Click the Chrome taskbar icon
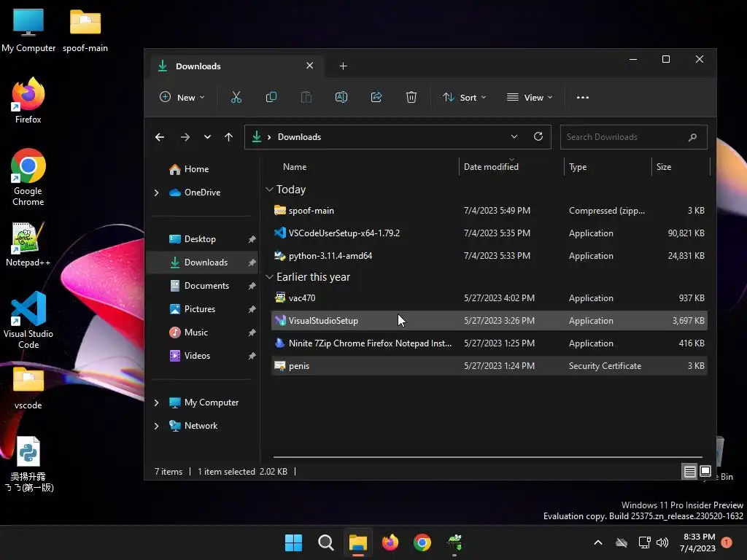This screenshot has width=747, height=560. tap(422, 542)
